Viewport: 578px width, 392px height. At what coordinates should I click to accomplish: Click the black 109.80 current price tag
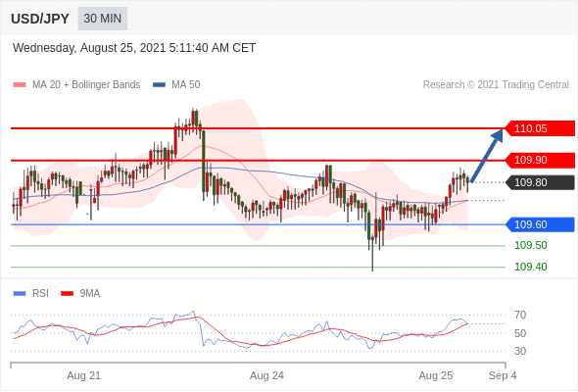click(540, 182)
